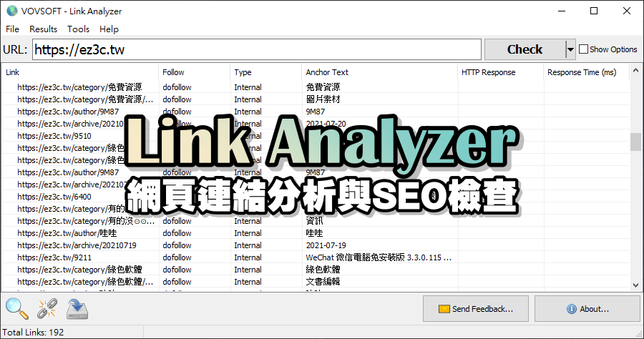Screen dimensions: 644x339
Task: Sort by the Link column header
Action: click(80, 72)
